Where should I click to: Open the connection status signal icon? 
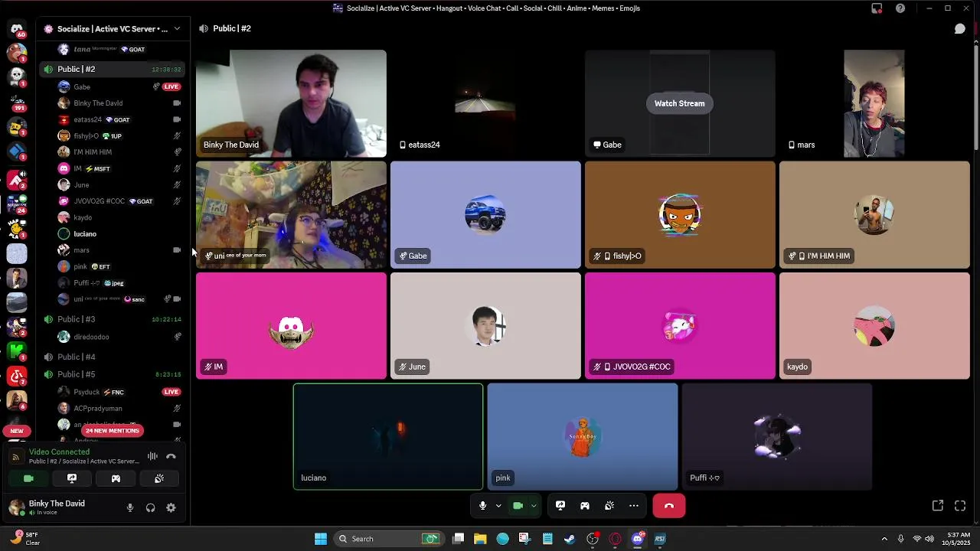pos(16,457)
